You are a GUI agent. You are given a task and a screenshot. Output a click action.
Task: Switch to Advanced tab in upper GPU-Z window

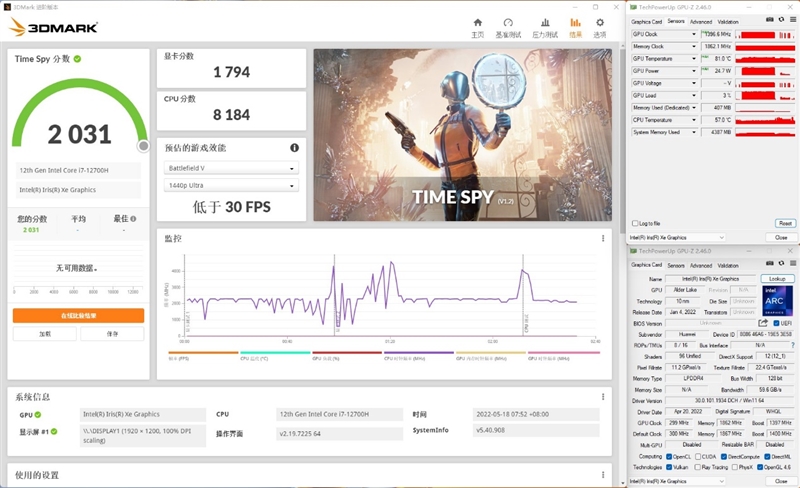point(701,21)
